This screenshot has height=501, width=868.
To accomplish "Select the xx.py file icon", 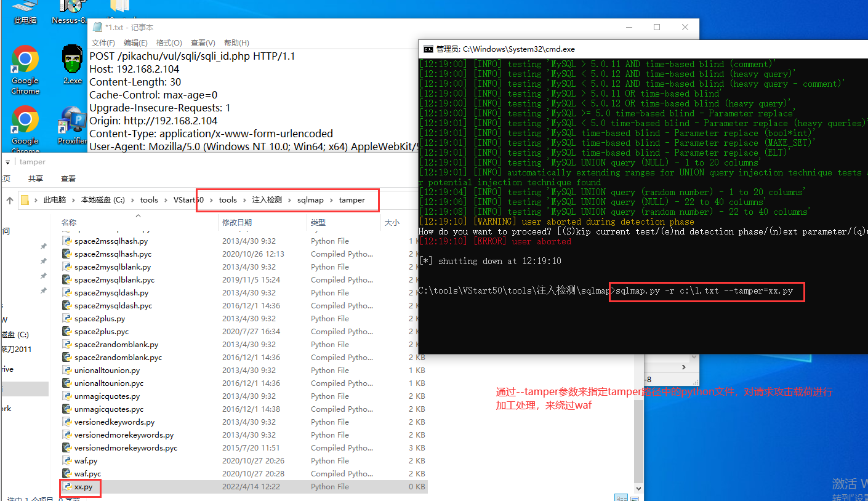I will (68, 487).
